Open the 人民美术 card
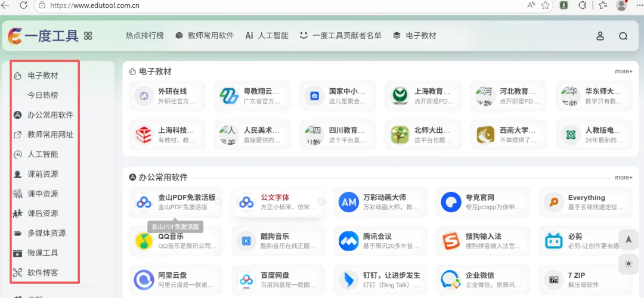 [252, 135]
